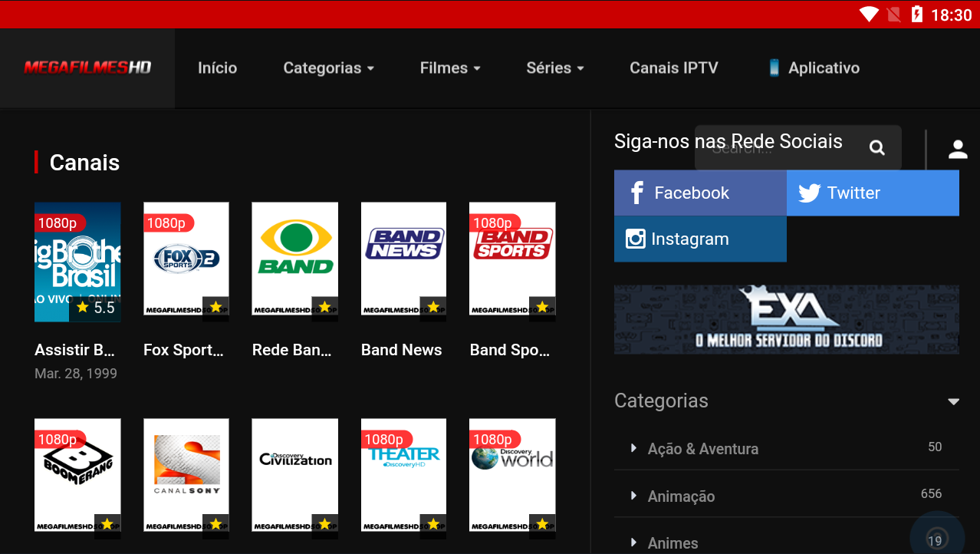Open the Início menu item
This screenshot has width=980, height=554.
click(217, 68)
